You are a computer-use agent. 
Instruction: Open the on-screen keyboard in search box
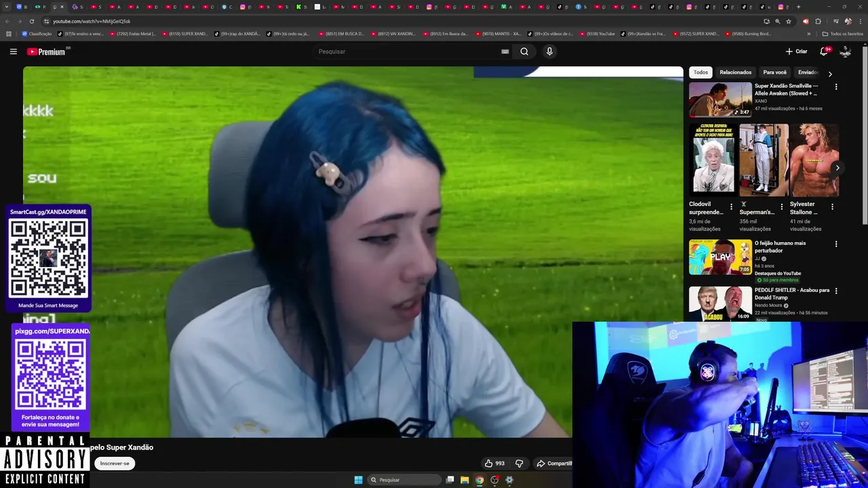point(505,52)
